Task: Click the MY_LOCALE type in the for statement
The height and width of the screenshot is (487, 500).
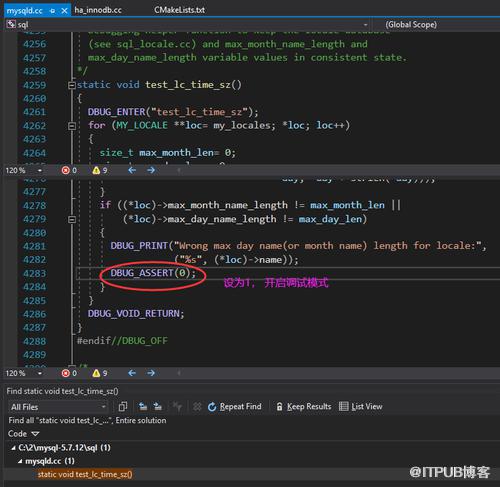Action: (142, 126)
